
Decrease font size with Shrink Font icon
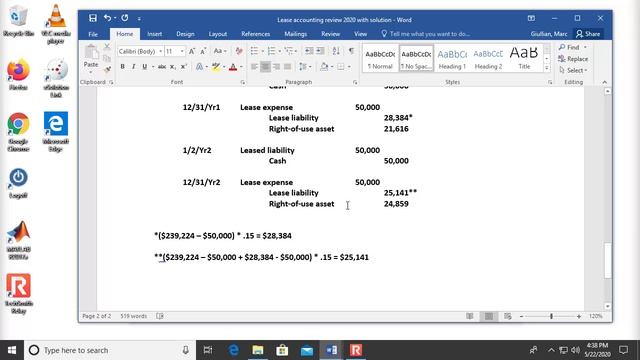203,51
